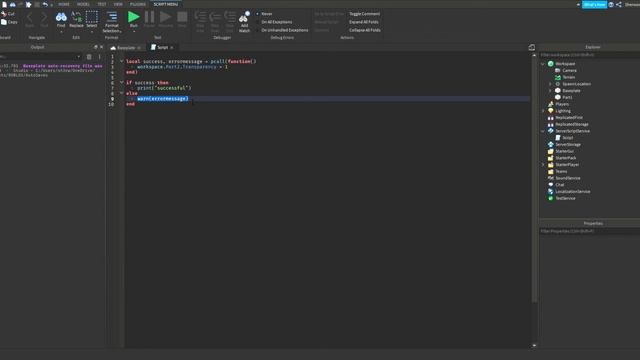Click the Find binoculars tool
Image resolution: width=640 pixels, height=360 pixels.
click(x=61, y=17)
